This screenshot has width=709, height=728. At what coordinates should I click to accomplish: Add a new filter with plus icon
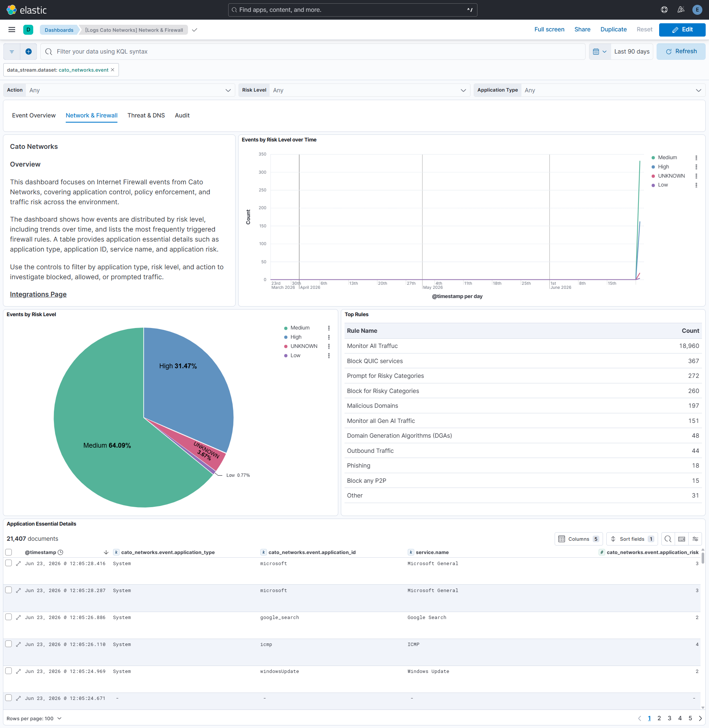29,51
